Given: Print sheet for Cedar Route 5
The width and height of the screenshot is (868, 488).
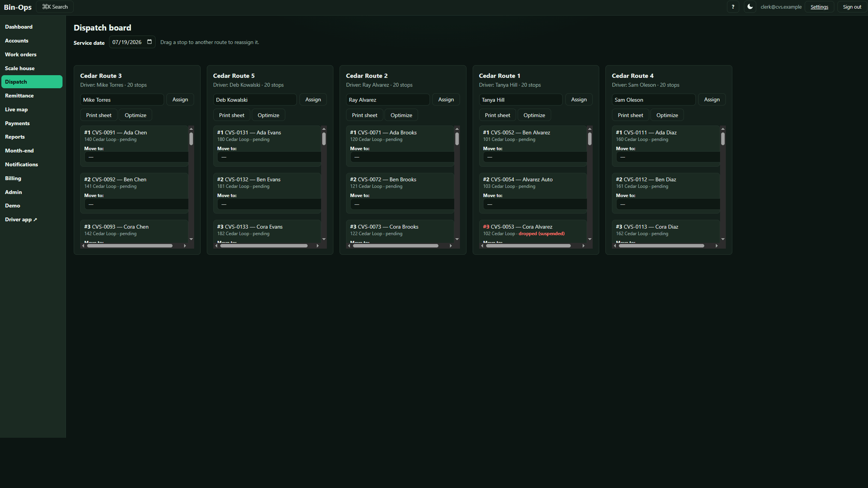Looking at the screenshot, I should (x=231, y=115).
